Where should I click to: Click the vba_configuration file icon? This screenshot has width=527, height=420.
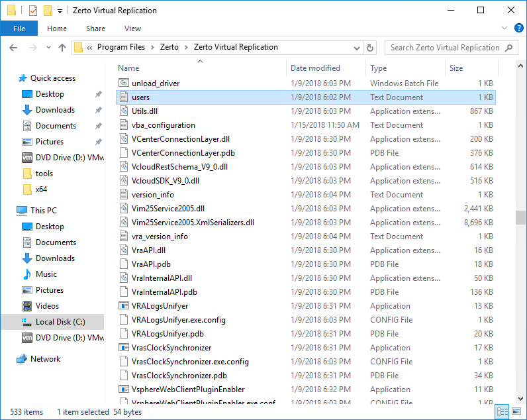click(x=124, y=125)
